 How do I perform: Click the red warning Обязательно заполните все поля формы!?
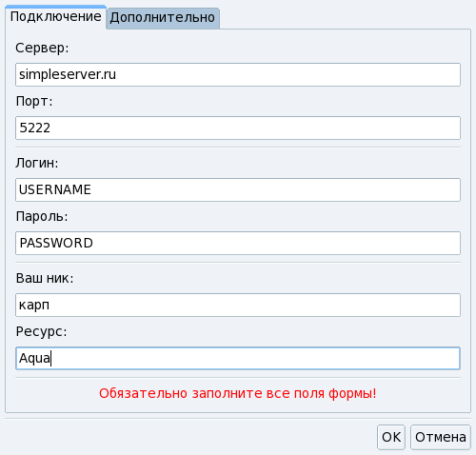(238, 393)
